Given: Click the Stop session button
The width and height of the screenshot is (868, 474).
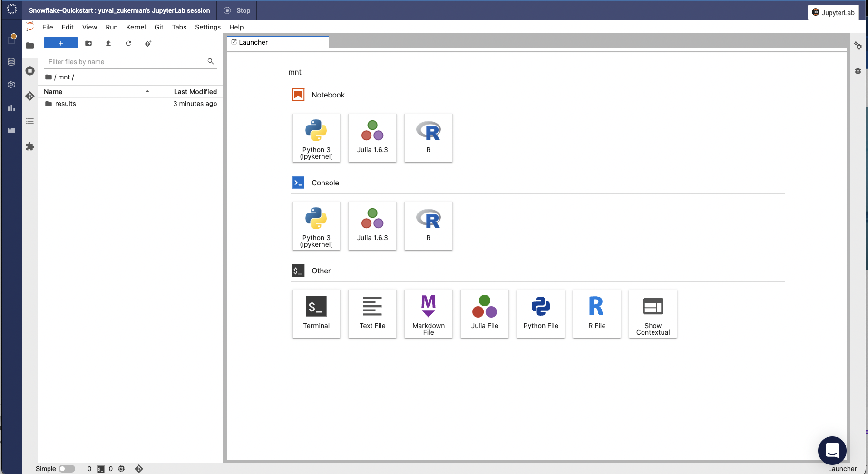Looking at the screenshot, I should point(237,10).
